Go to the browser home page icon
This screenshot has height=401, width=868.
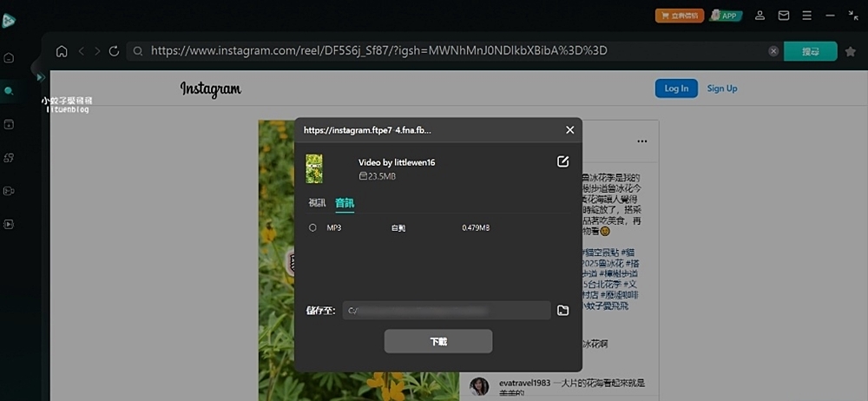point(62,51)
